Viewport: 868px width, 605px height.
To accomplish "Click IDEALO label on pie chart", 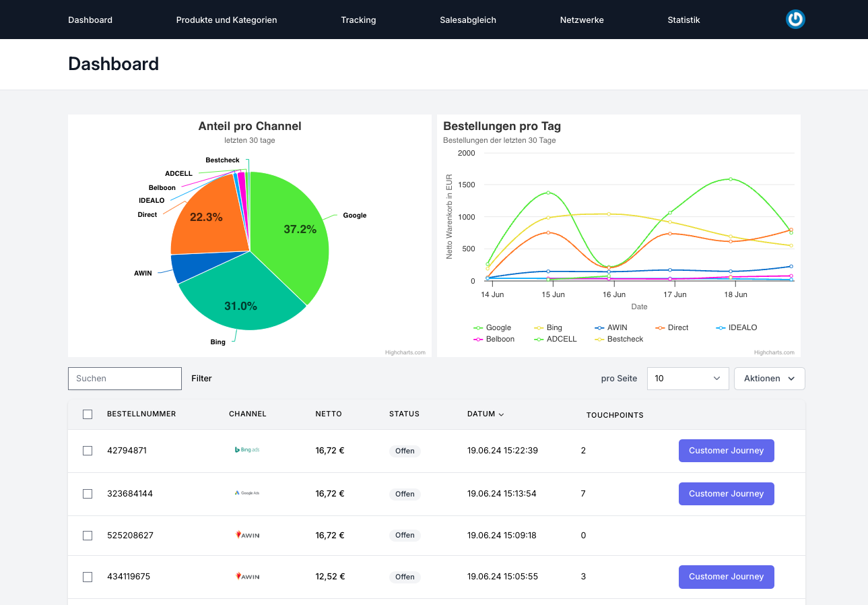I will click(152, 201).
